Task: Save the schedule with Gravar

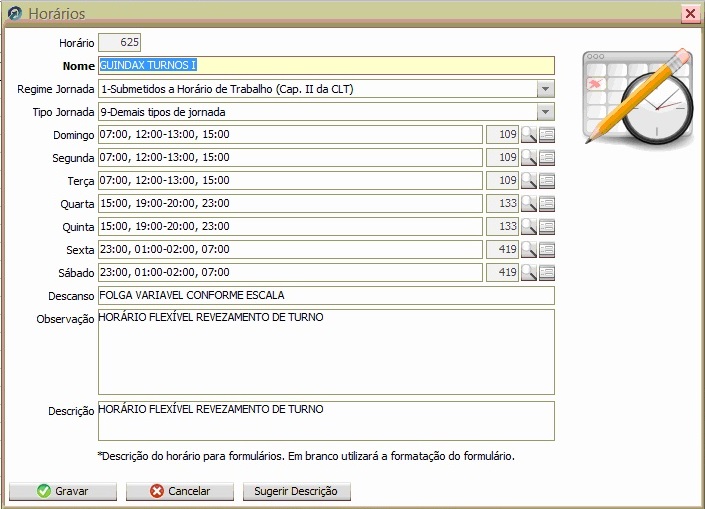Action: point(63,491)
